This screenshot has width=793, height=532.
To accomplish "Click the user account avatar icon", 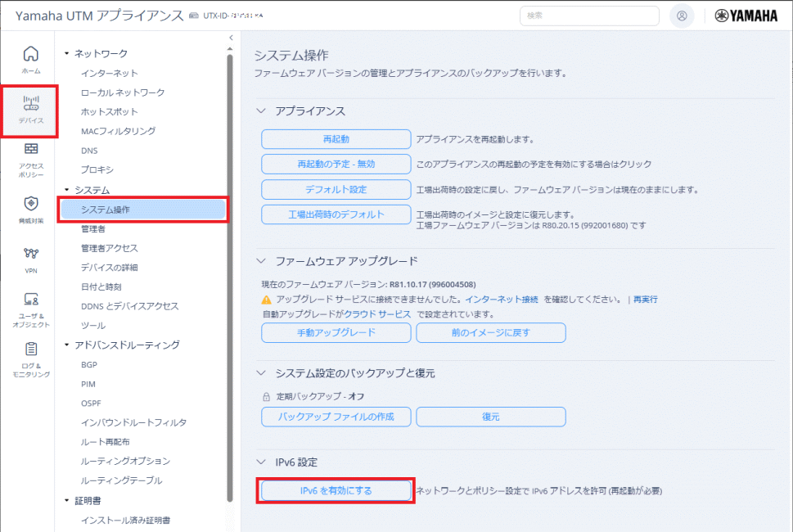I will tap(681, 16).
